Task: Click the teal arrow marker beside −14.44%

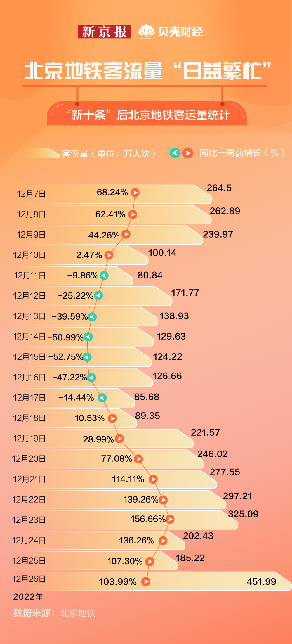Action: (x=102, y=398)
